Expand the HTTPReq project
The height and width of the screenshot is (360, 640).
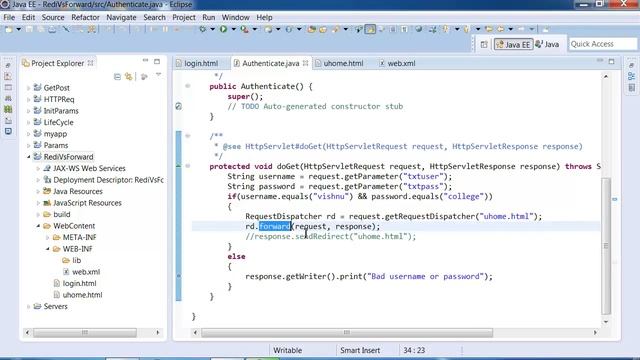pos(29,100)
